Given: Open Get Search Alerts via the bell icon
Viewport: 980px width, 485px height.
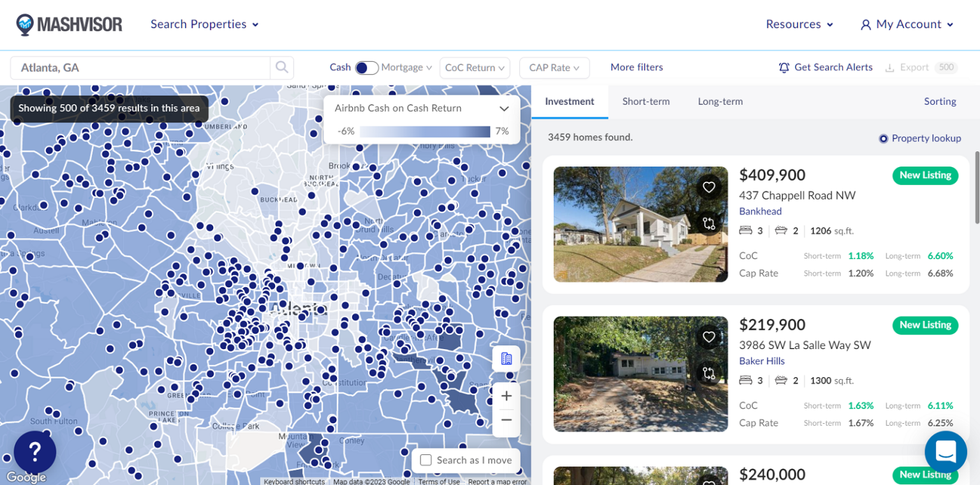Looking at the screenshot, I should pos(784,67).
